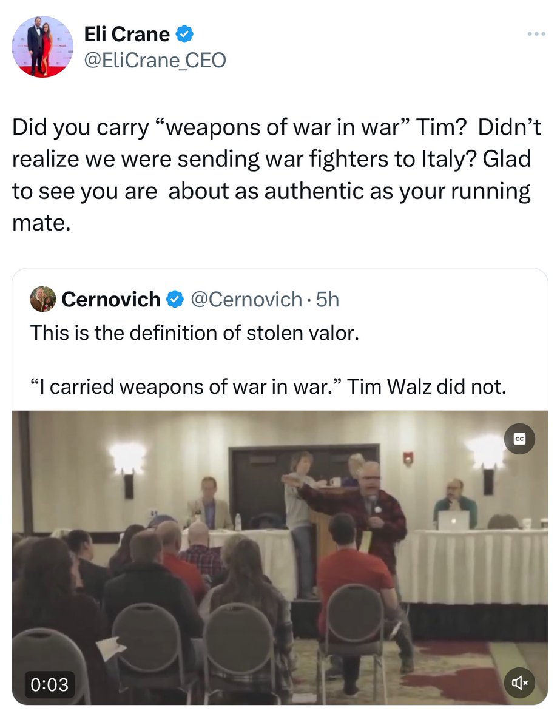Open the three-dot more options menu
The height and width of the screenshot is (728, 560).
[536, 34]
